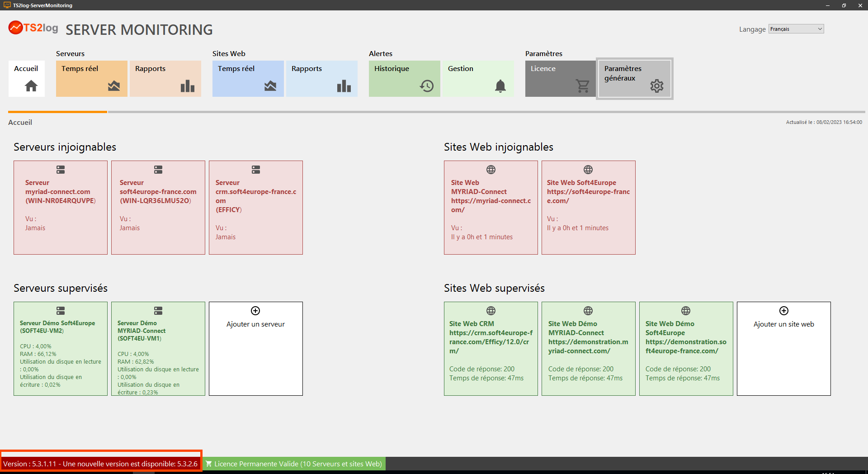The height and width of the screenshot is (474, 868).
Task: Select Serveur Démo MYRIAD-Connect card title
Action: point(141,331)
